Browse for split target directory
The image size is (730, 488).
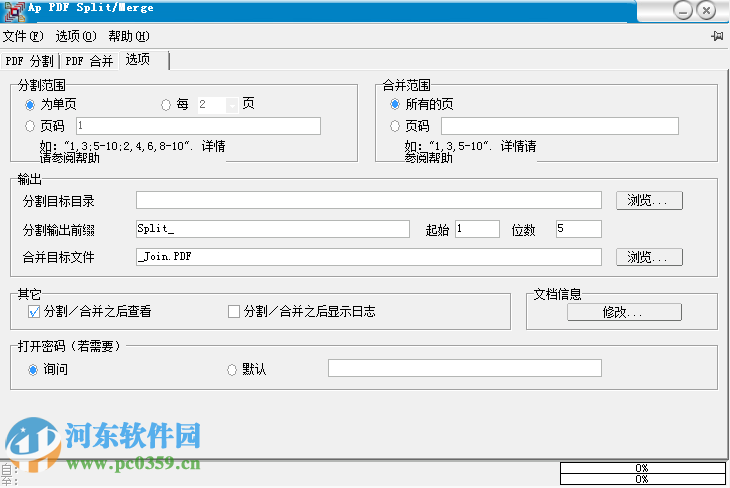click(x=649, y=200)
